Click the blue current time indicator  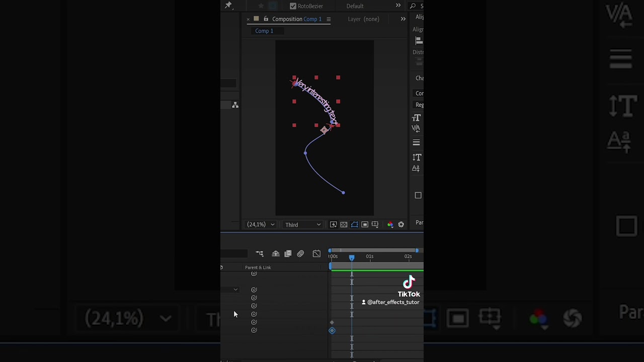coord(352,257)
